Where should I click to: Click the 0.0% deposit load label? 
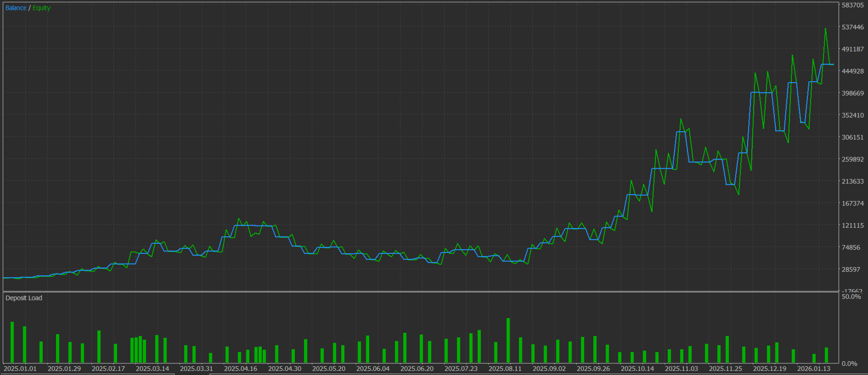[849, 364]
